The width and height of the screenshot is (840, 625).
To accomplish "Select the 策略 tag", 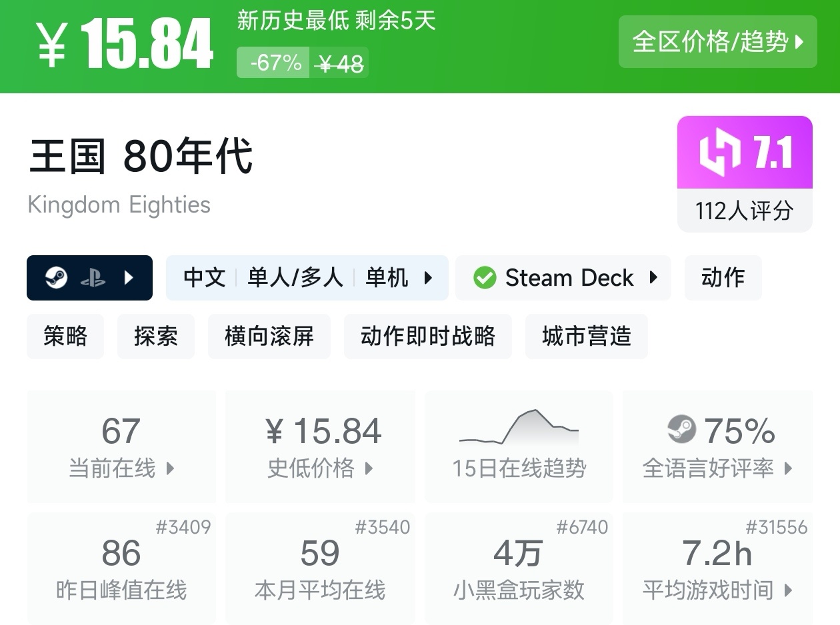I will click(65, 336).
